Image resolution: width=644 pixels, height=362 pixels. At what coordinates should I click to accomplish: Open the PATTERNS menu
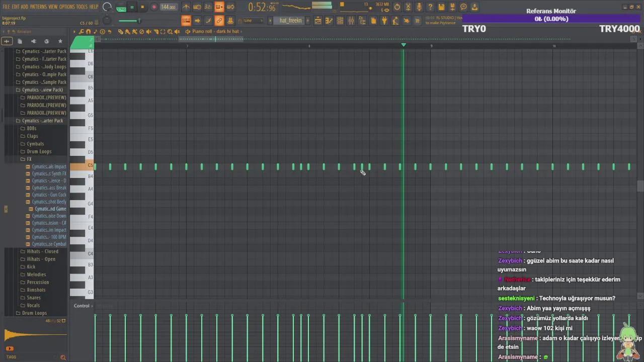click(x=38, y=7)
